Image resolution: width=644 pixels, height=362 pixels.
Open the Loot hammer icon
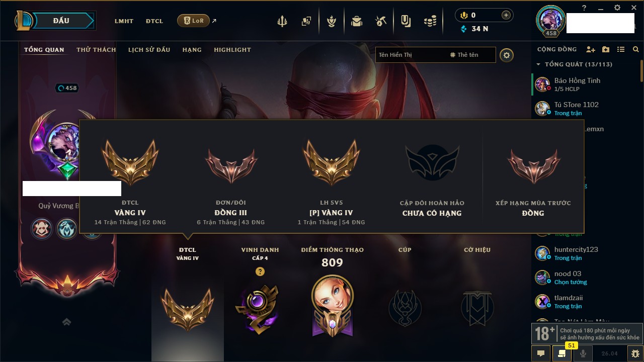coord(381,22)
